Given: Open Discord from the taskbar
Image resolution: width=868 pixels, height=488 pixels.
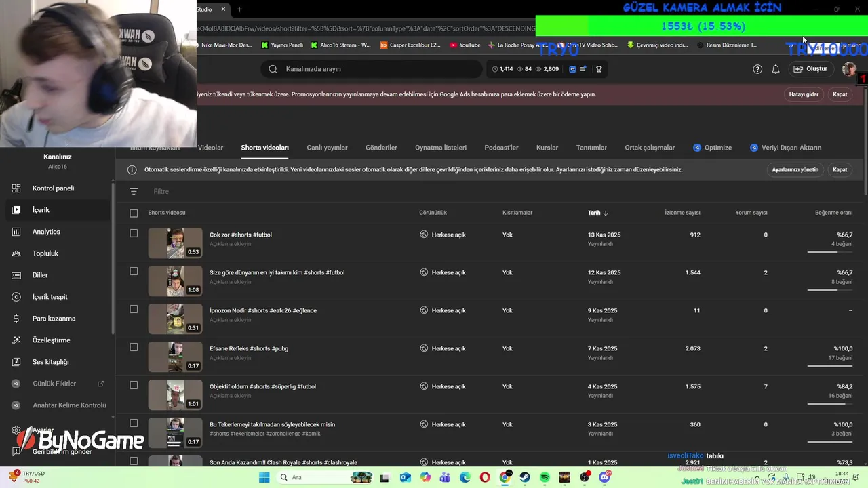Looking at the screenshot, I should pos(604,477).
